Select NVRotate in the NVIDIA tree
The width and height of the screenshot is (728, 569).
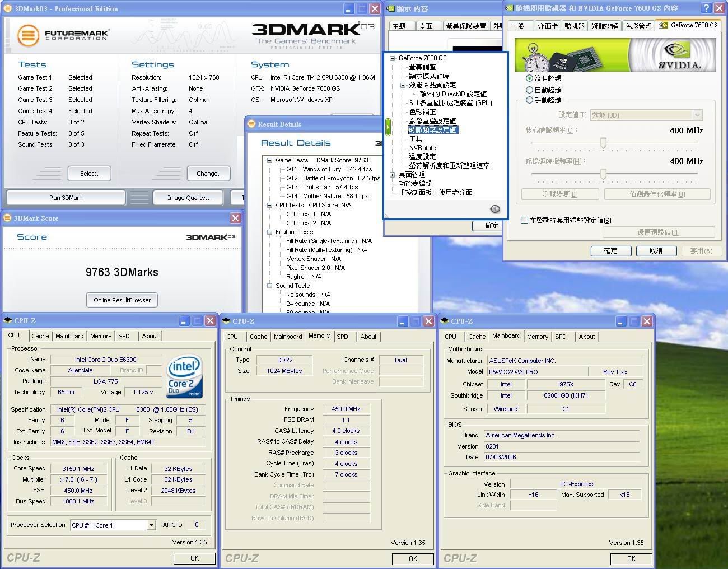pyautogui.click(x=422, y=148)
